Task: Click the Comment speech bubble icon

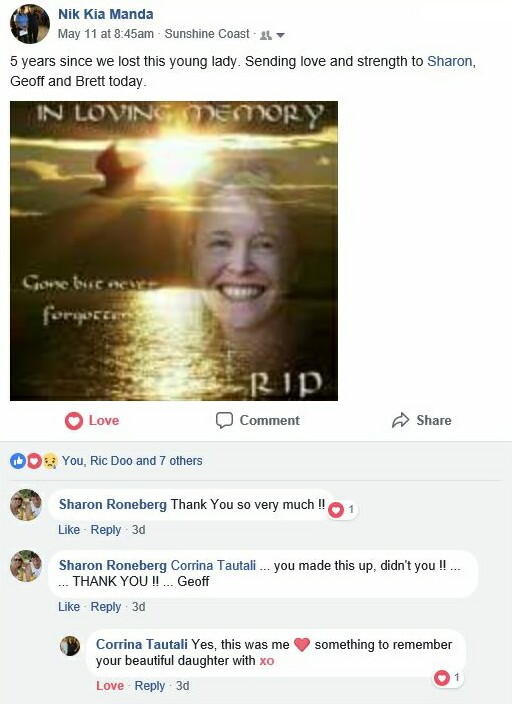Action: tap(224, 420)
